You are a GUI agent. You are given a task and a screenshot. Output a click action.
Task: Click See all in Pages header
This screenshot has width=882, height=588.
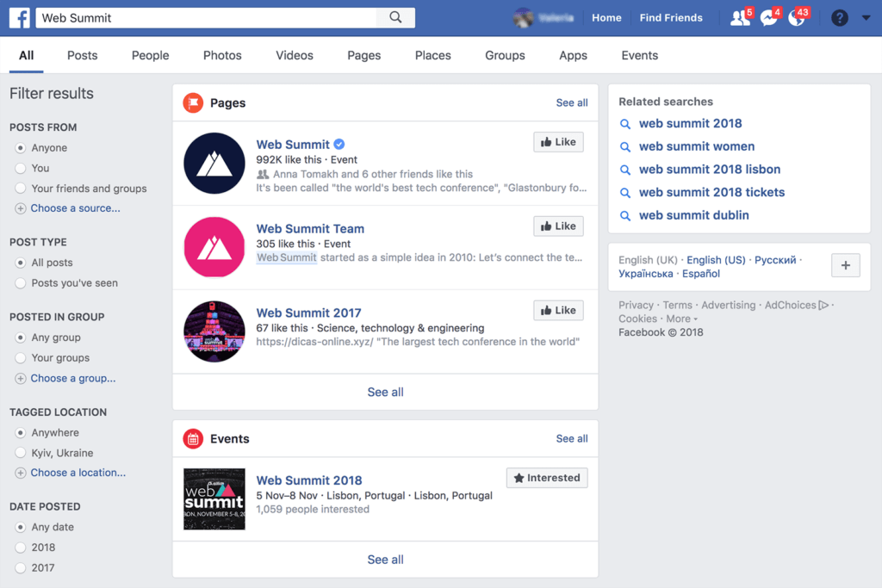click(572, 102)
